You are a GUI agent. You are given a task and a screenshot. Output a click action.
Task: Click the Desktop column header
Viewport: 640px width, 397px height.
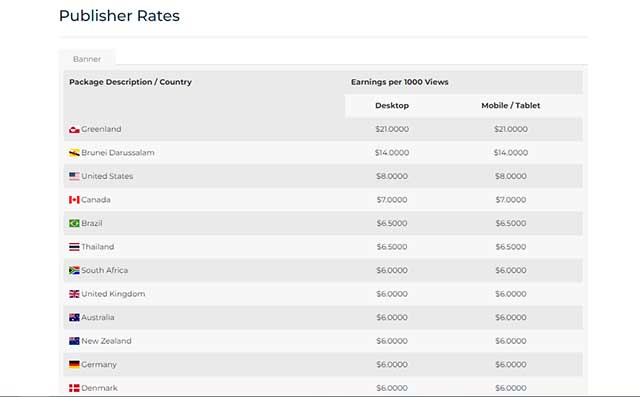[392, 106]
